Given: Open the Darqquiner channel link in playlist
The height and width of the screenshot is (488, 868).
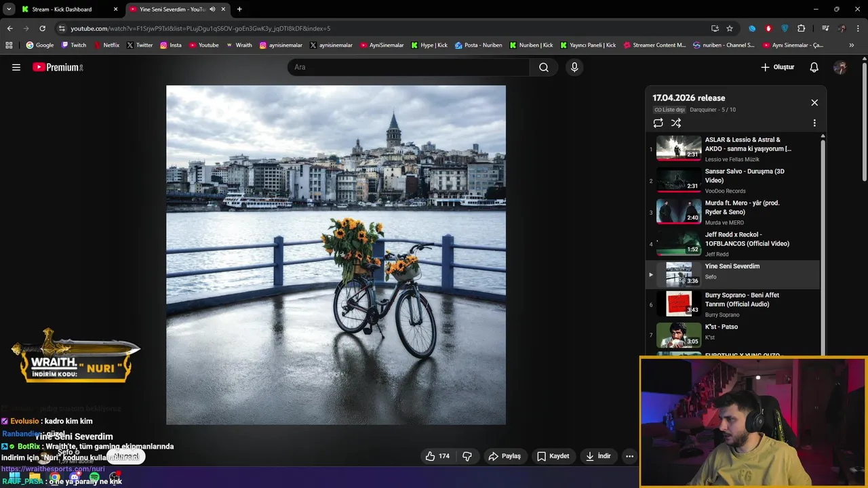Looking at the screenshot, I should click(703, 110).
